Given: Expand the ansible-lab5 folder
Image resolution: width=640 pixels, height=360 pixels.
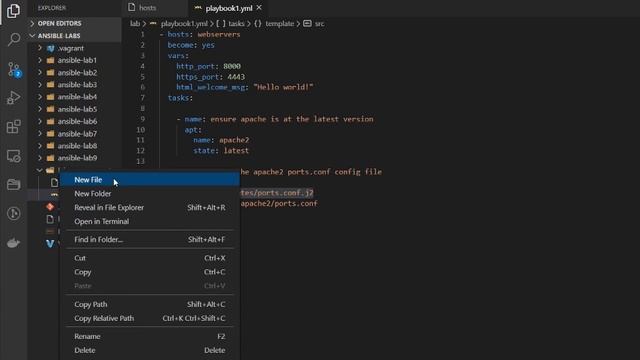Looking at the screenshot, I should click(x=74, y=109).
